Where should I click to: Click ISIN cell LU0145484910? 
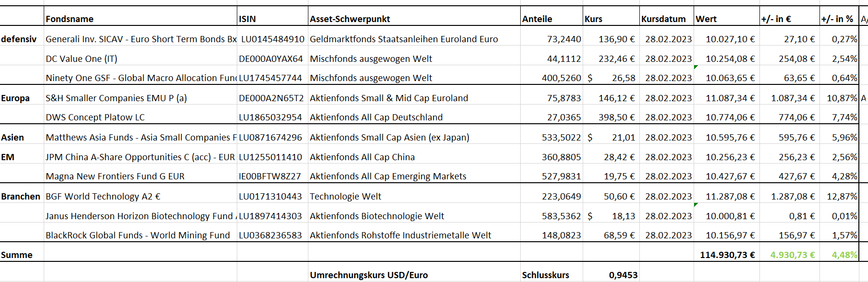tap(272, 39)
